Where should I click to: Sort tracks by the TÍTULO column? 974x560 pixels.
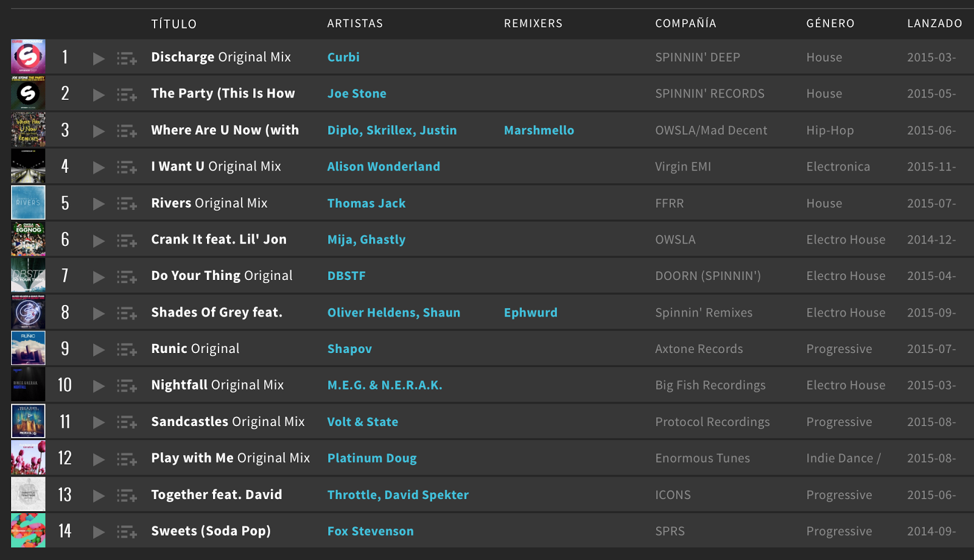point(173,24)
